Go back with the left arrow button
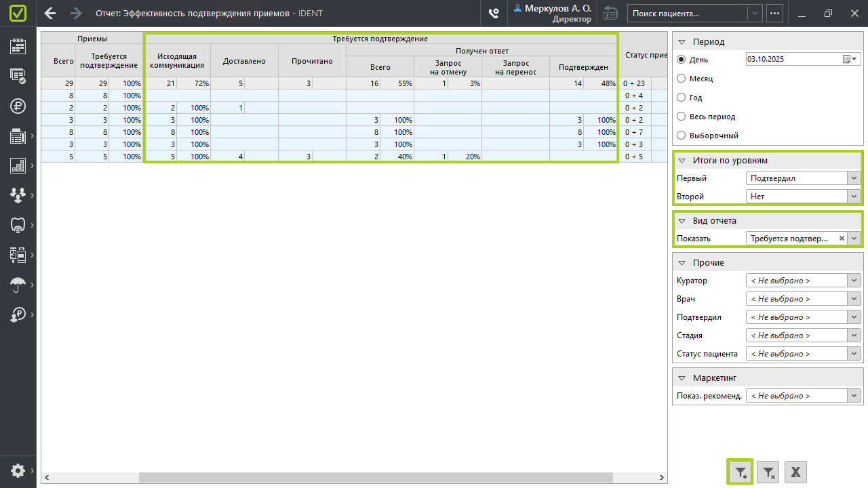Viewport: 868px width, 488px height. [50, 13]
